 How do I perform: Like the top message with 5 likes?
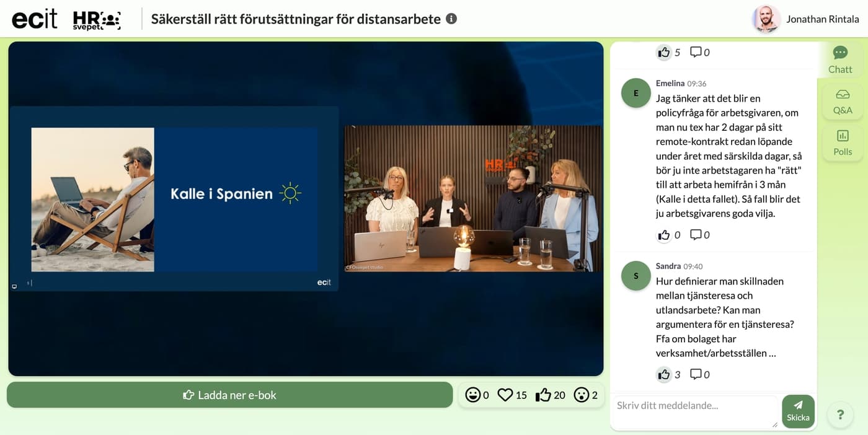664,52
